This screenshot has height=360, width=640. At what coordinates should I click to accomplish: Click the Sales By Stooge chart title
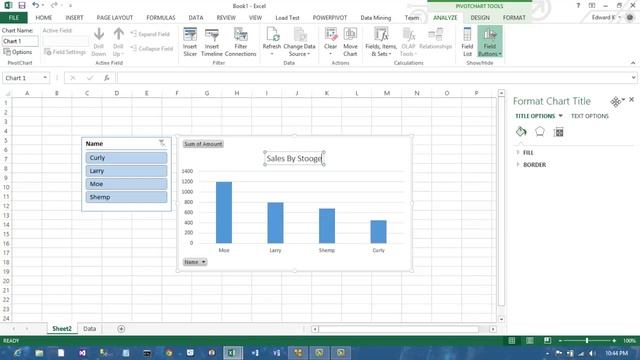pos(294,158)
